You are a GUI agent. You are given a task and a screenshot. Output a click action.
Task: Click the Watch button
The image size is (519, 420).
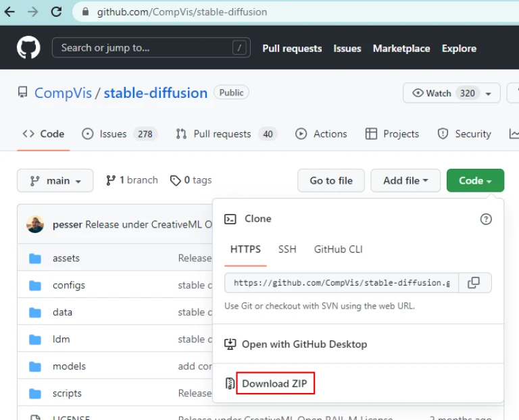pyautogui.click(x=451, y=93)
